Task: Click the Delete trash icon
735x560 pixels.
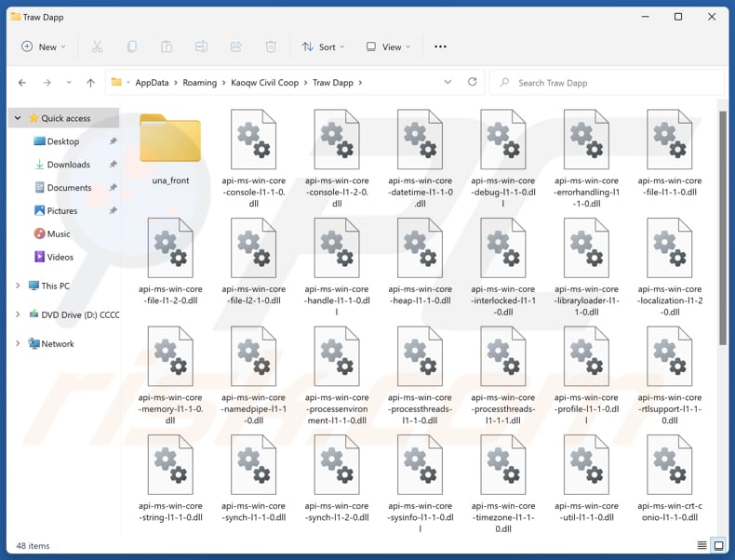Action: pos(271,47)
